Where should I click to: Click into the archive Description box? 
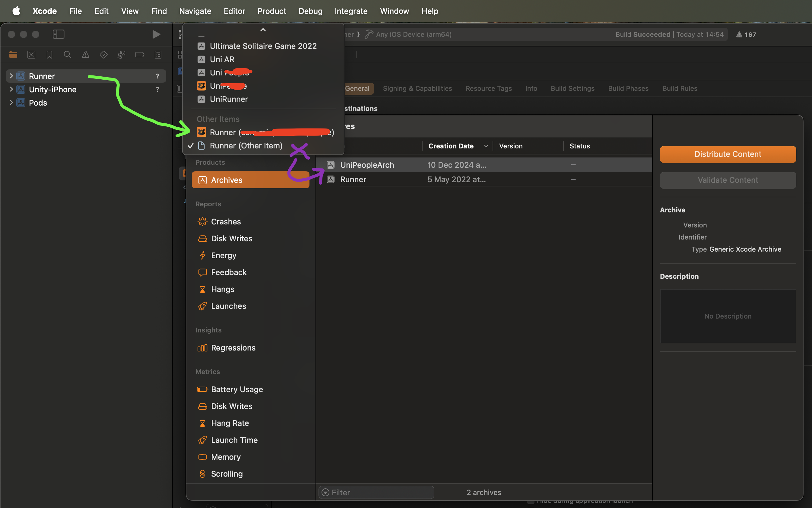(x=728, y=316)
